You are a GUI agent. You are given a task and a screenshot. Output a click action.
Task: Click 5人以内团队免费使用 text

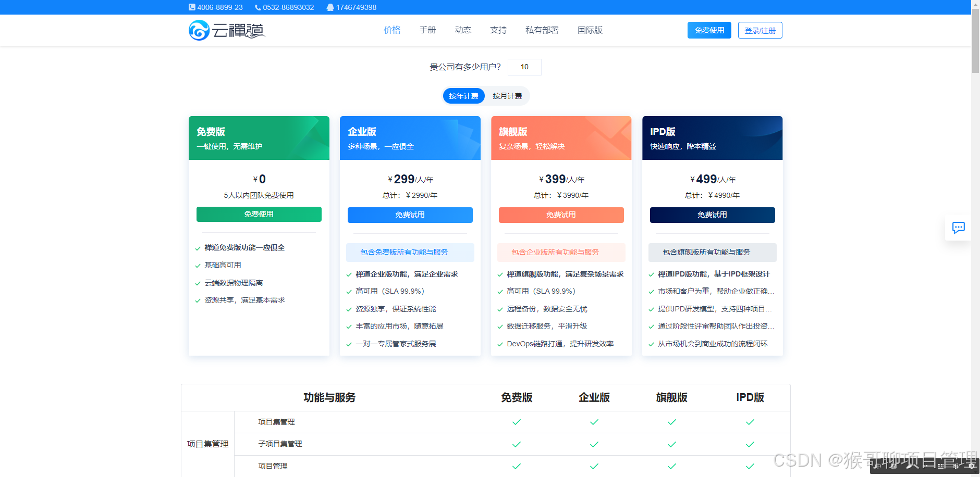(259, 195)
